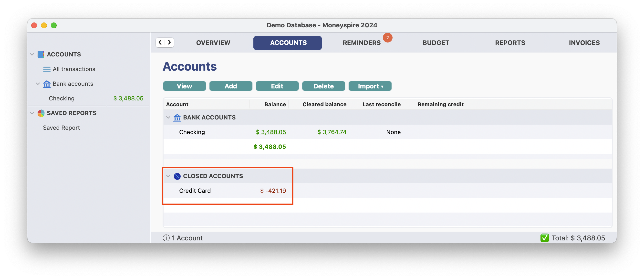This screenshot has height=279, width=644.
Task: Navigate forward with the right arrow
Action: (x=169, y=42)
